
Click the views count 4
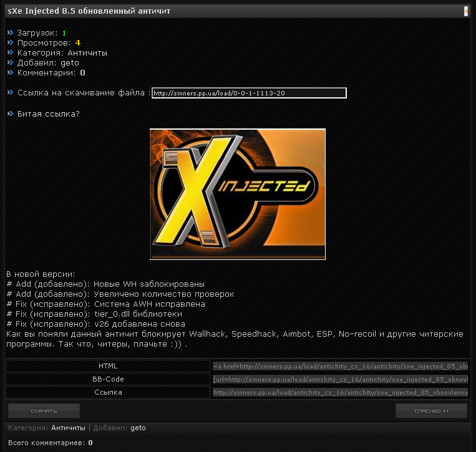pos(78,43)
